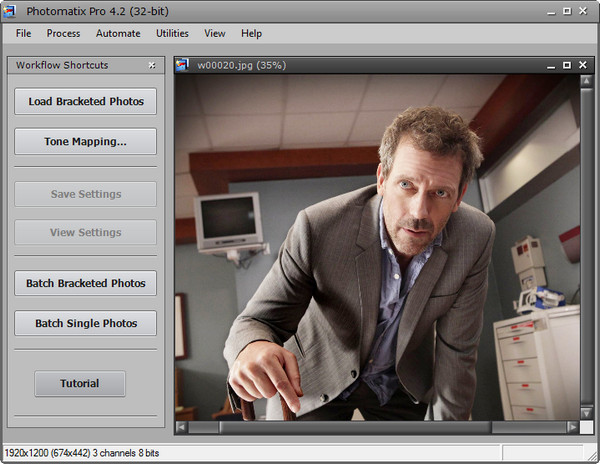Viewport: 600px width, 464px height.
Task: Click the horizontal scrollbar right arrow
Action: (x=572, y=427)
